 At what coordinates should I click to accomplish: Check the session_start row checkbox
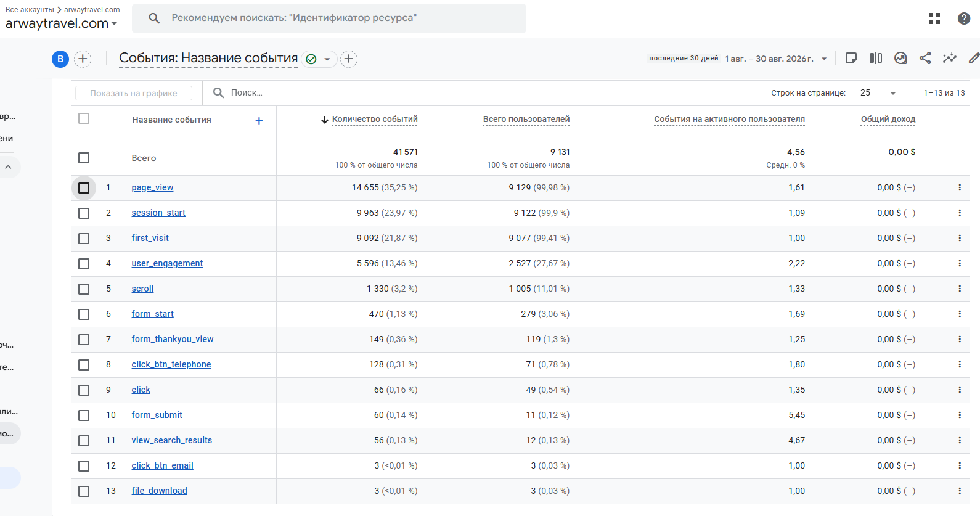click(x=84, y=213)
